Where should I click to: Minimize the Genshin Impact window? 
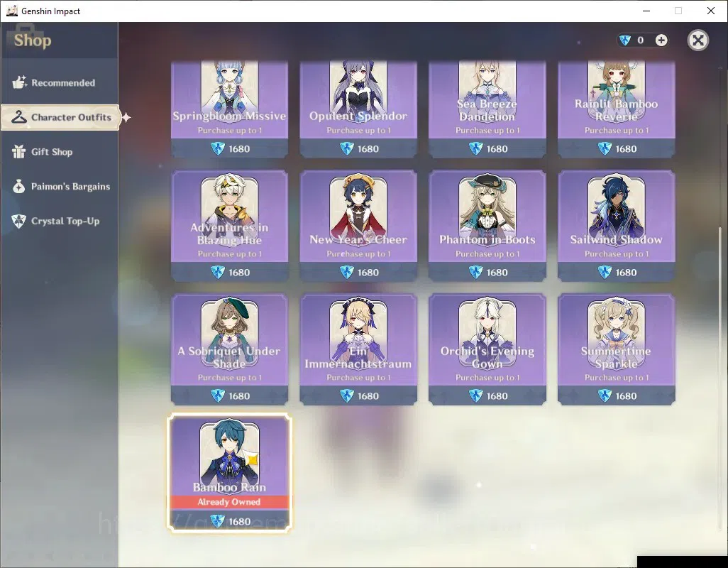[x=646, y=11]
